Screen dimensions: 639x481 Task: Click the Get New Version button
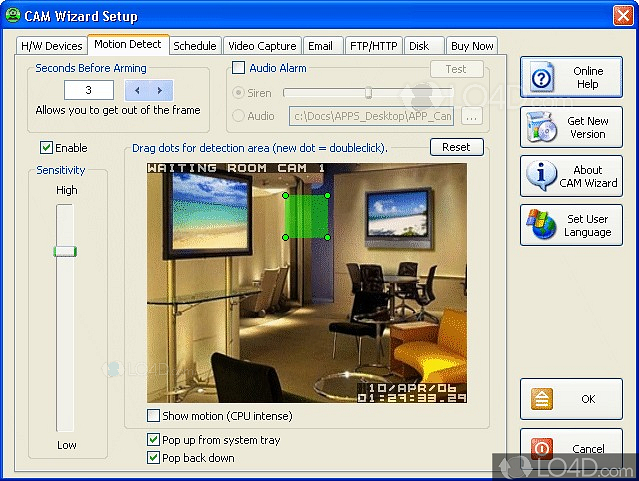(571, 127)
